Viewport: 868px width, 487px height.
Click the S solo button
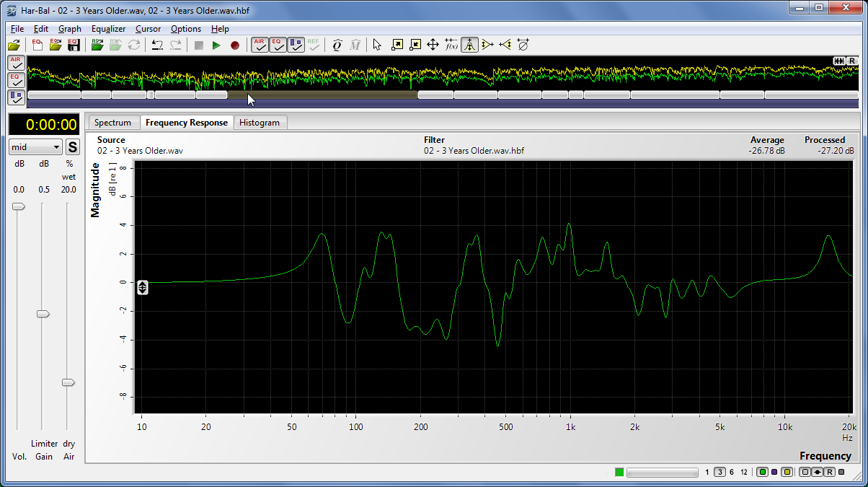click(x=72, y=148)
